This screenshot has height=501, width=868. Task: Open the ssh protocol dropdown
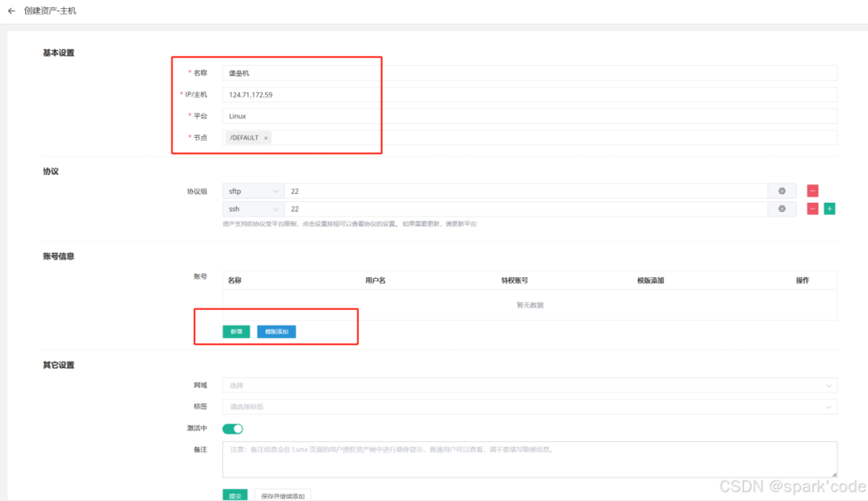point(253,208)
